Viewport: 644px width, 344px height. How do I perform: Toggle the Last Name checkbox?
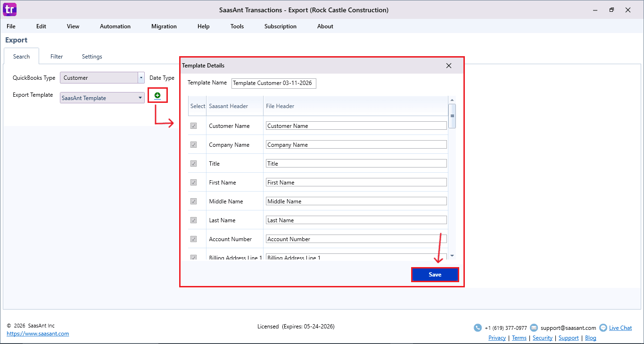click(193, 220)
